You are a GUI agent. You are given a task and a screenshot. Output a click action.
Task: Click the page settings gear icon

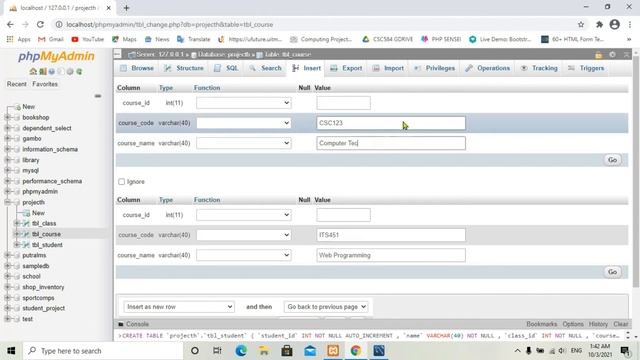(x=612, y=54)
